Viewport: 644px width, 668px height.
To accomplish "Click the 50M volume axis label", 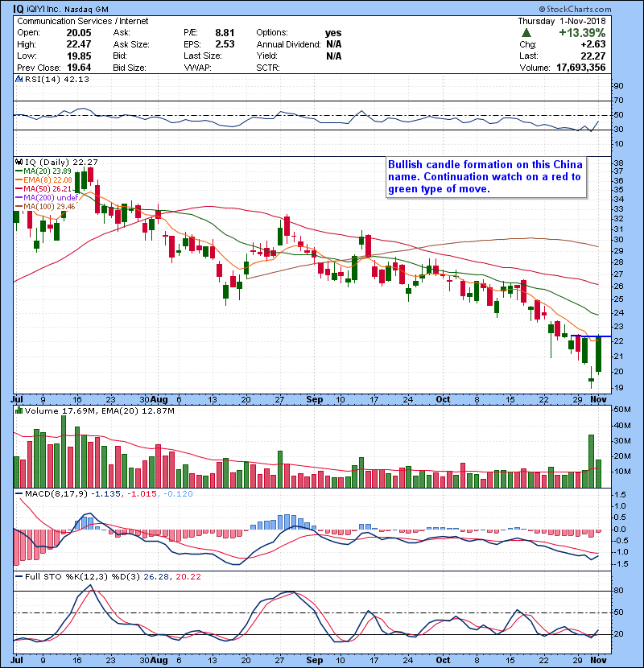I will click(x=621, y=410).
